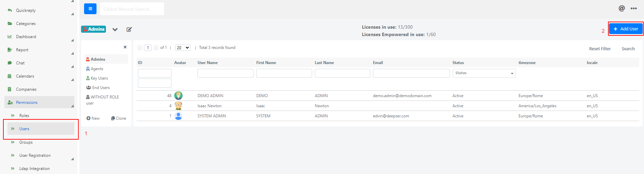Click New filter button
The image size is (644, 174).
[93, 118]
